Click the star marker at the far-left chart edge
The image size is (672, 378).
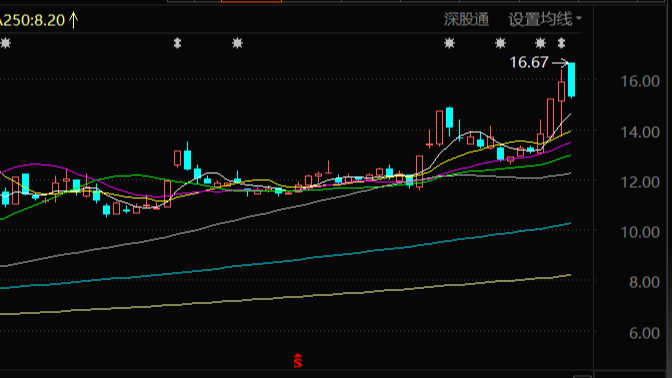click(x=5, y=43)
